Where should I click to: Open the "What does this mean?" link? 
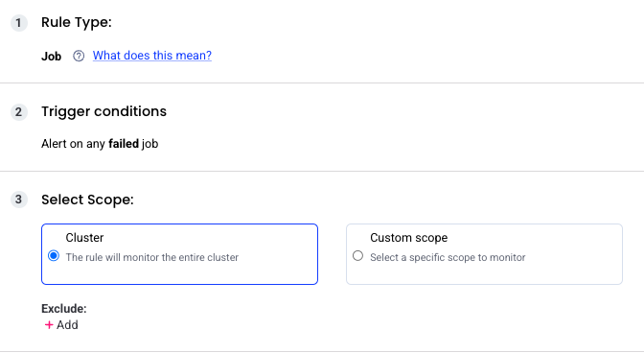point(152,56)
